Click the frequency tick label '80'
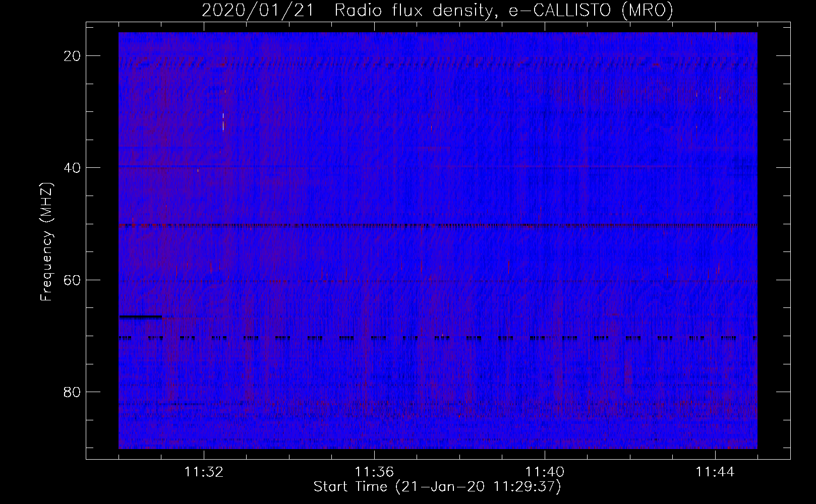Image resolution: width=816 pixels, height=504 pixels. click(73, 392)
